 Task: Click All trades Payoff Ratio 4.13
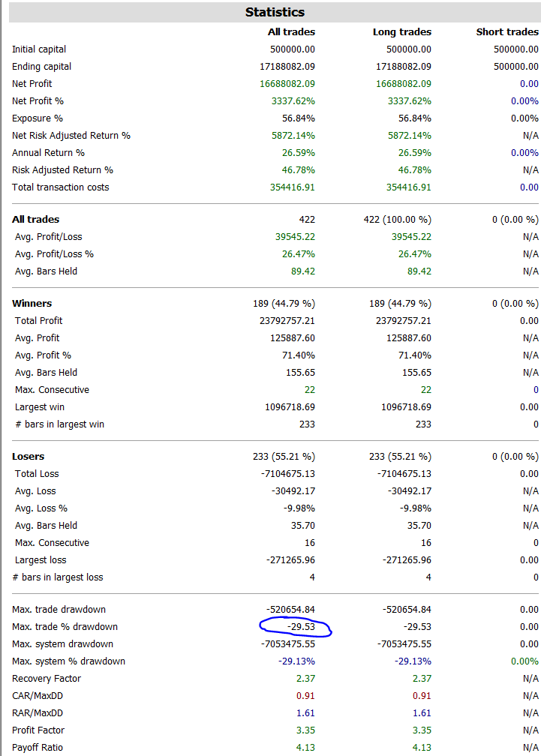click(305, 747)
